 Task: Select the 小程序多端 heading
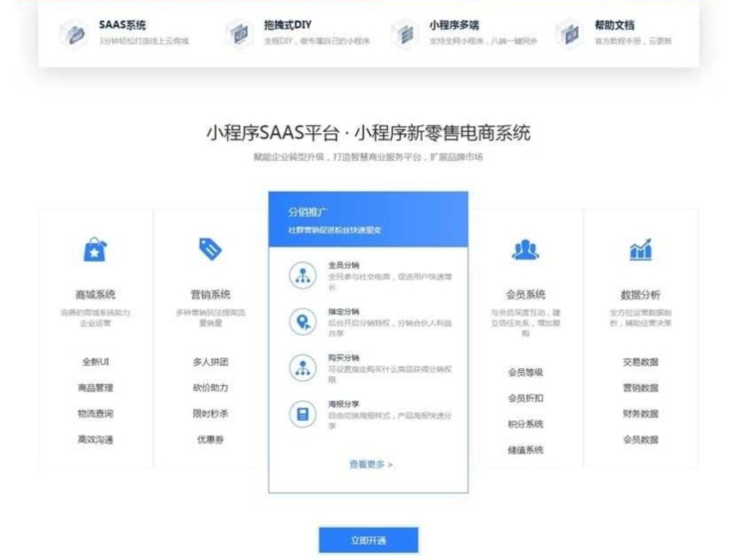click(x=454, y=25)
